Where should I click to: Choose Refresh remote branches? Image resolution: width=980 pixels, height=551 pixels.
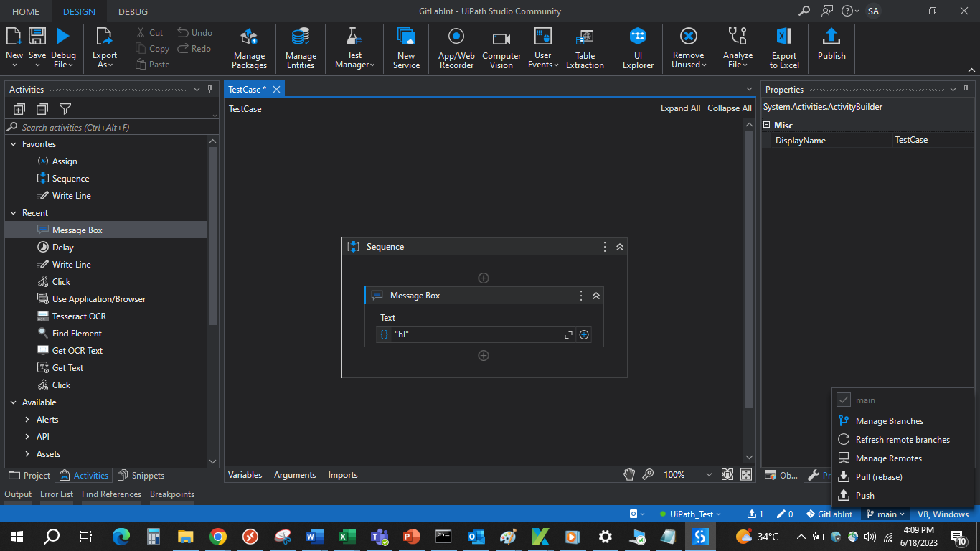click(x=903, y=440)
